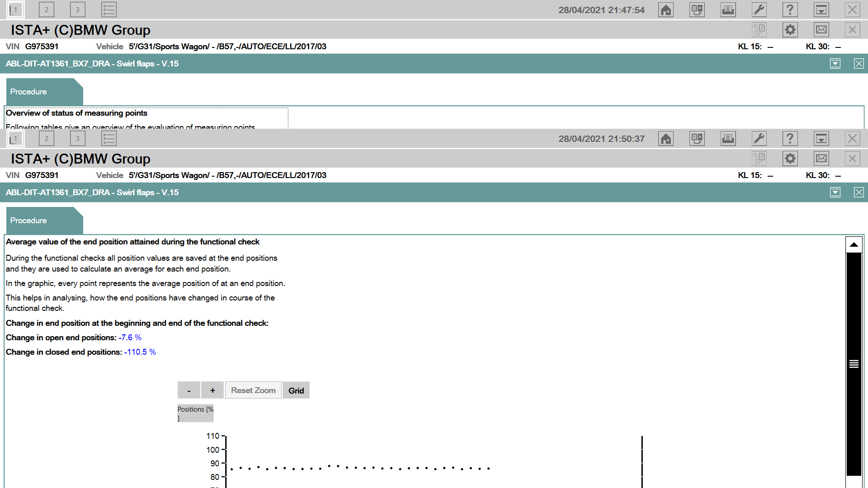Click the scrollbar up arrow
The image size is (868, 488).
click(854, 245)
